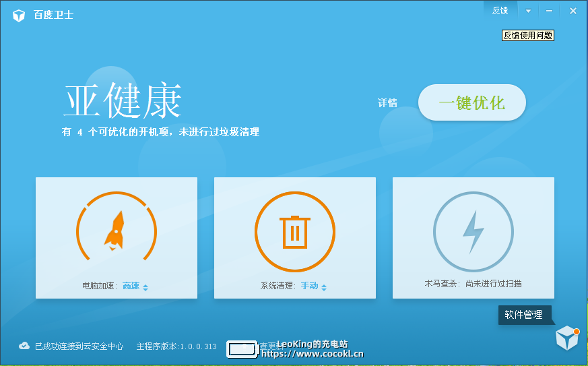Open the title bar dropdown menu arrow

click(528, 11)
